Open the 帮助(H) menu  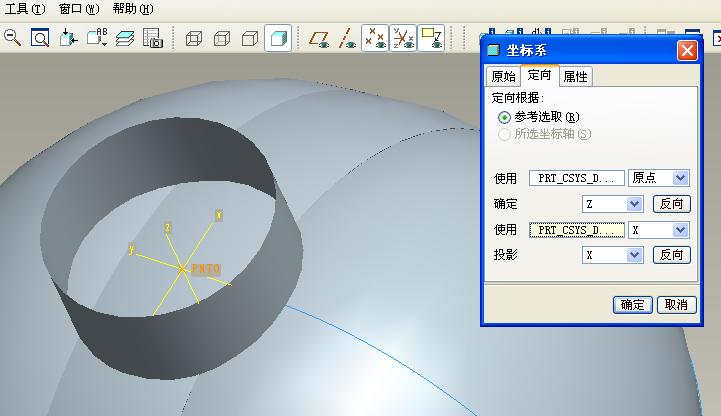click(x=133, y=9)
